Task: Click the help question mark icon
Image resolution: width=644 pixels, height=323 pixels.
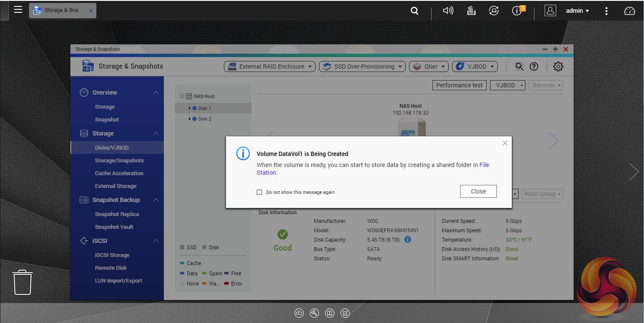Action: pos(534,66)
